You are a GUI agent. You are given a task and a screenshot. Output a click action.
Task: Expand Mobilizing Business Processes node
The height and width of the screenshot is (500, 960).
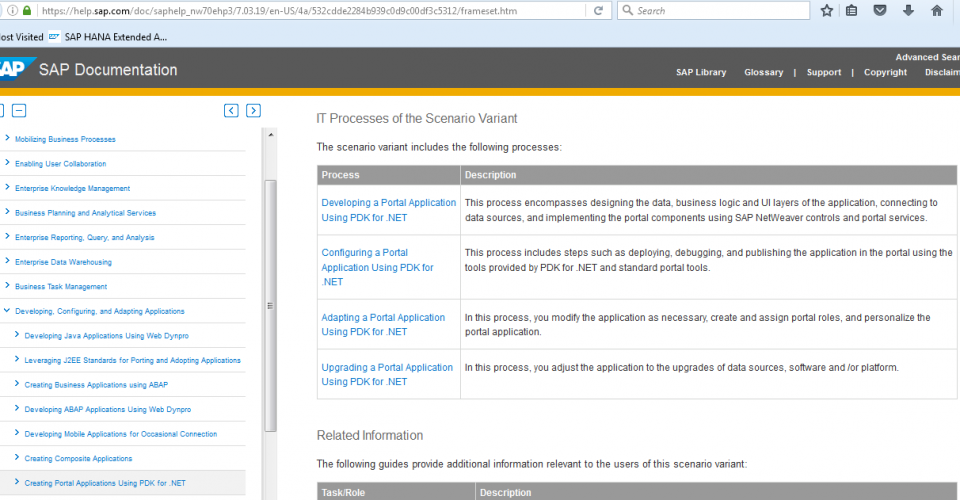pyautogui.click(x=7, y=138)
